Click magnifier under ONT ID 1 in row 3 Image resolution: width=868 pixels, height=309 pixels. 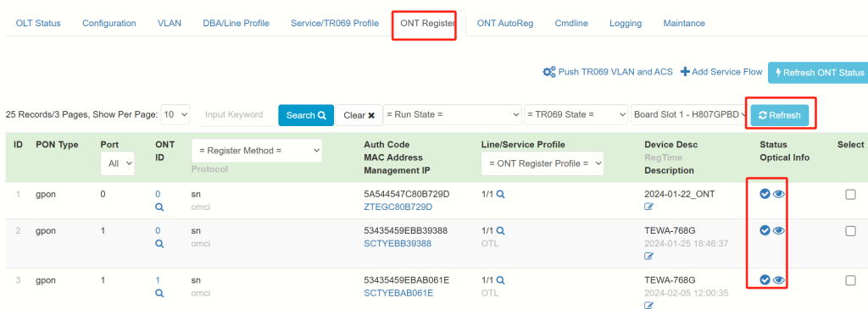point(159,293)
